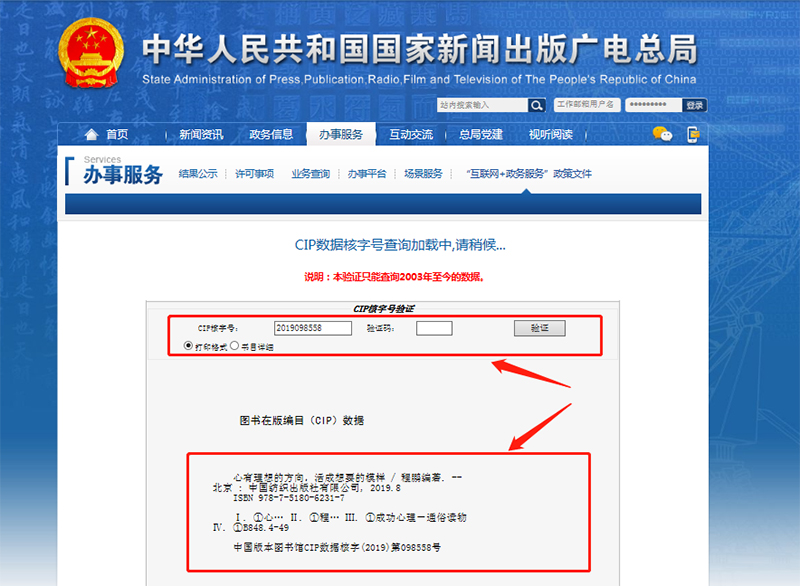This screenshot has width=800, height=586.
Task: Focus the 站内搜索输入 search box
Action: point(482,105)
